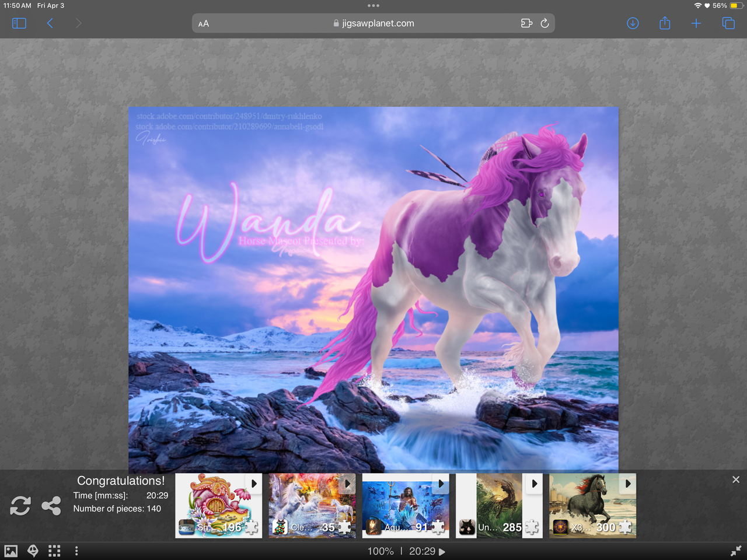The height and width of the screenshot is (560, 747).
Task: Share the completed puzzle
Action: click(x=51, y=506)
